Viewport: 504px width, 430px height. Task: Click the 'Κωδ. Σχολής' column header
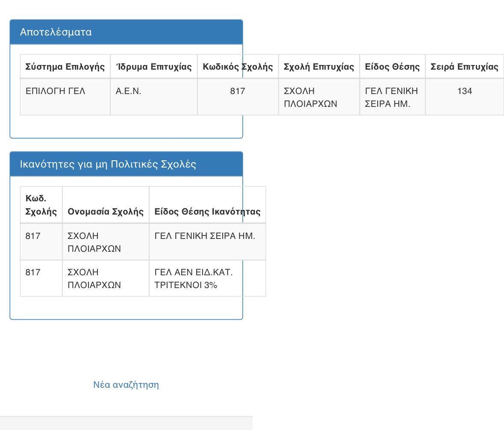click(x=41, y=205)
